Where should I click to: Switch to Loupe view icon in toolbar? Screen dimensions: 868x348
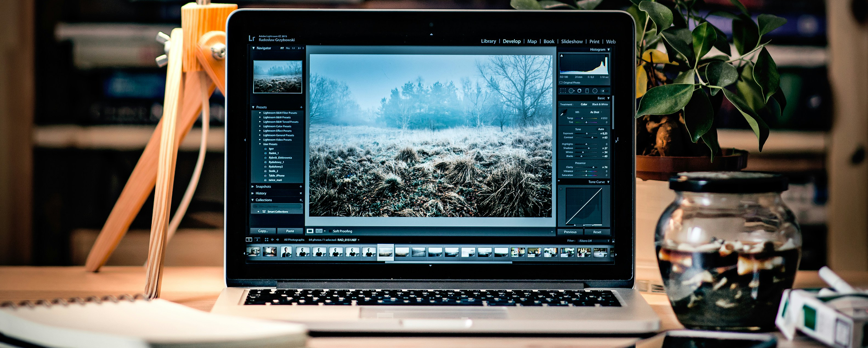point(310,231)
